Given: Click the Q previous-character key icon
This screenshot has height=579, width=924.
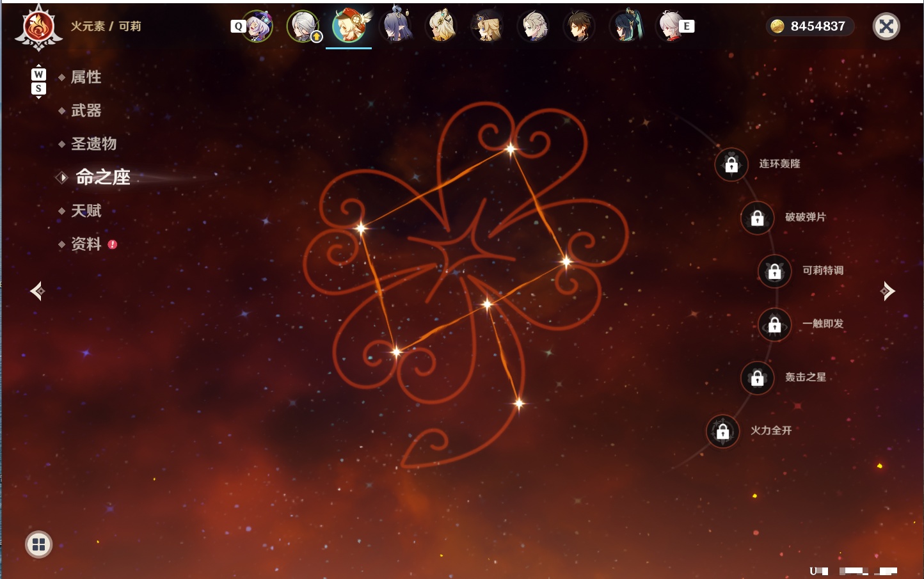Looking at the screenshot, I should pyautogui.click(x=239, y=26).
